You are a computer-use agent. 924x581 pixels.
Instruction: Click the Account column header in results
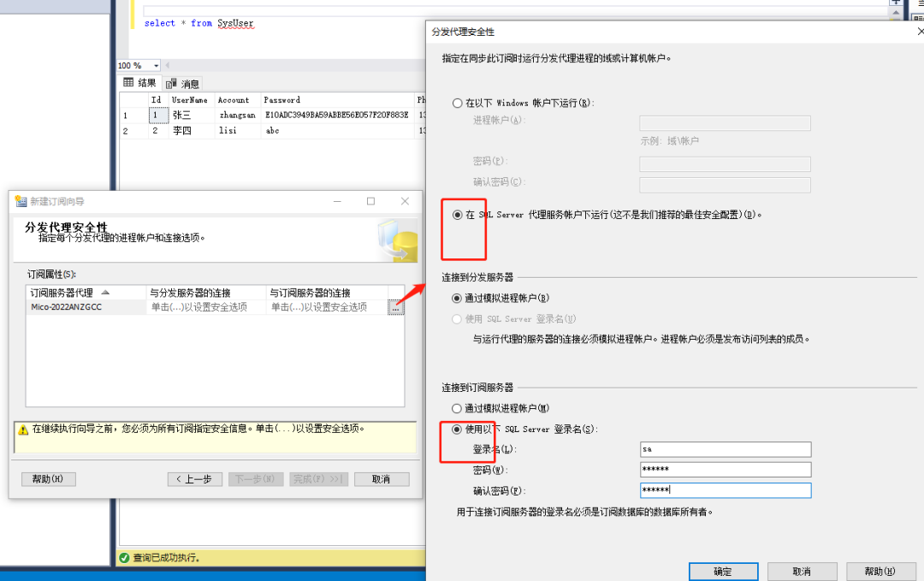238,100
